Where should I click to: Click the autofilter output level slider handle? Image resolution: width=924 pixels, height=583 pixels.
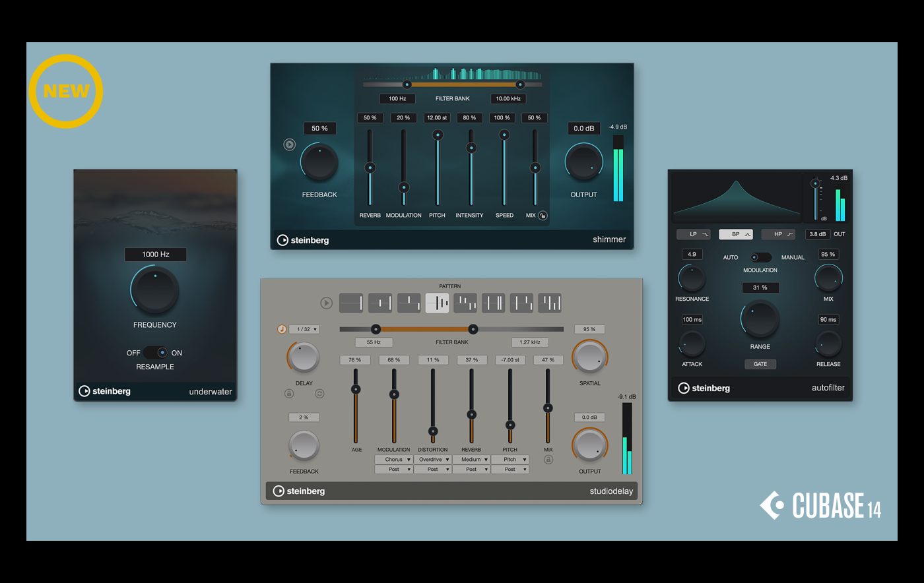click(816, 183)
